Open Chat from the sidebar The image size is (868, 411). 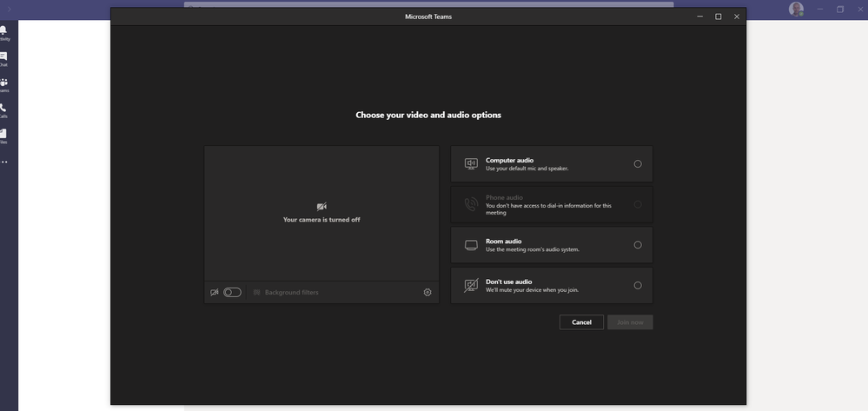[x=4, y=59]
